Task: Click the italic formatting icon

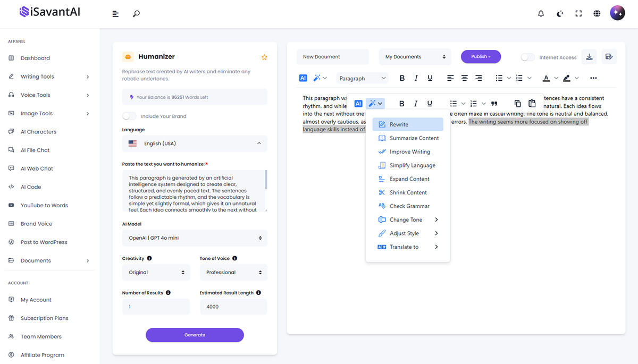Action: pos(416,103)
